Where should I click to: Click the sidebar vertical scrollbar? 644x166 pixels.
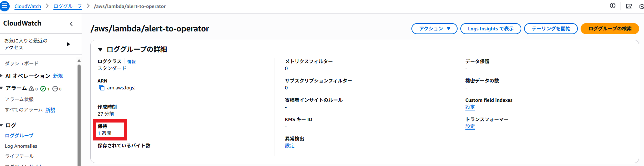click(79, 114)
